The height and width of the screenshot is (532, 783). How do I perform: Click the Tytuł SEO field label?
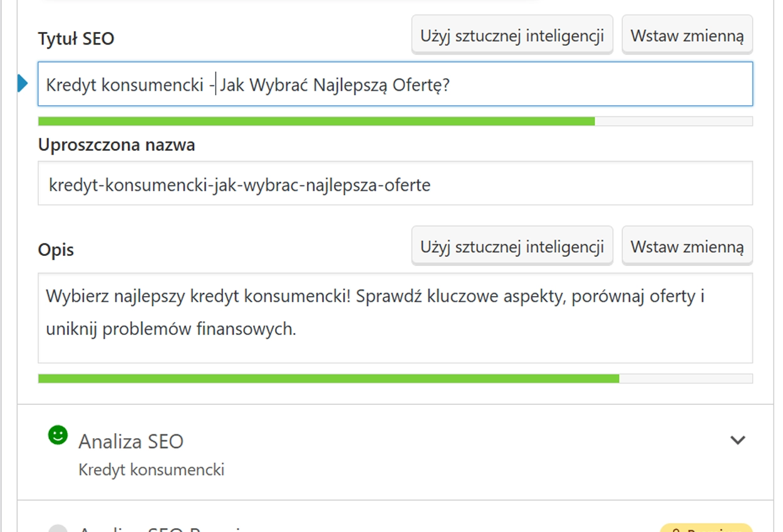(76, 38)
